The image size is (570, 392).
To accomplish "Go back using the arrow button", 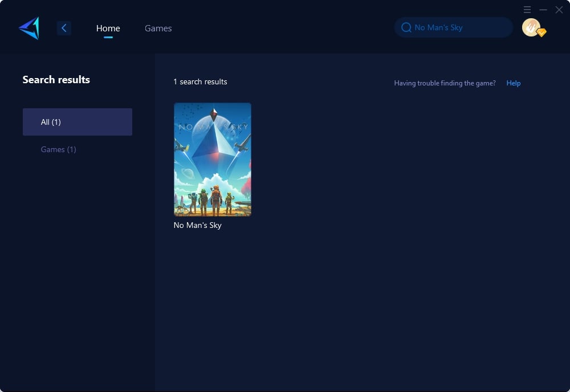I will [64, 28].
